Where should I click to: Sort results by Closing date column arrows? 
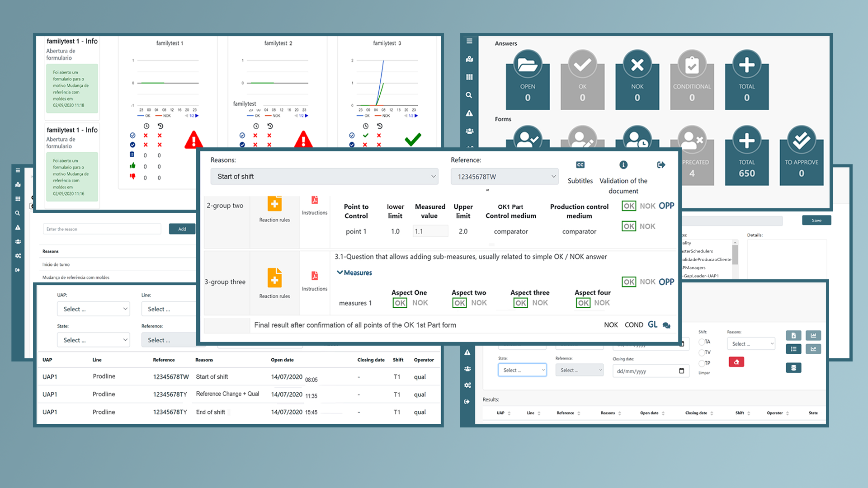pos(712,413)
